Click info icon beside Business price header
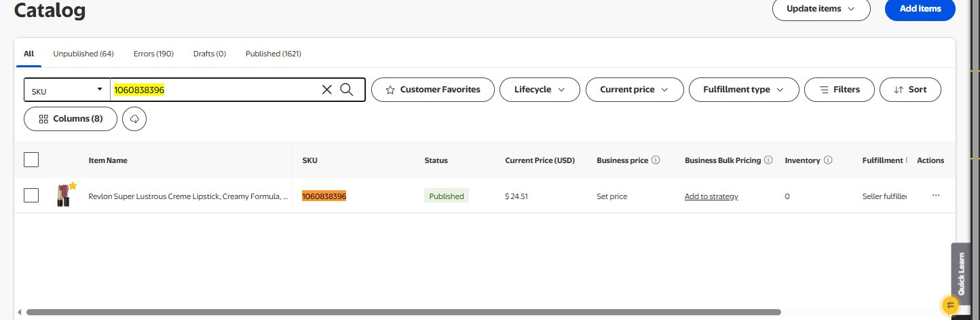Image resolution: width=980 pixels, height=320 pixels. pos(656,160)
